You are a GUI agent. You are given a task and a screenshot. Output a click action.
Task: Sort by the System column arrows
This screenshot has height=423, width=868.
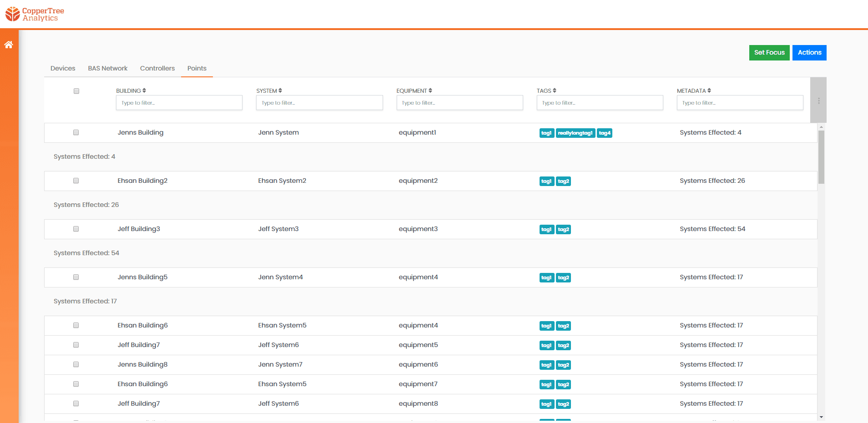coord(280,91)
